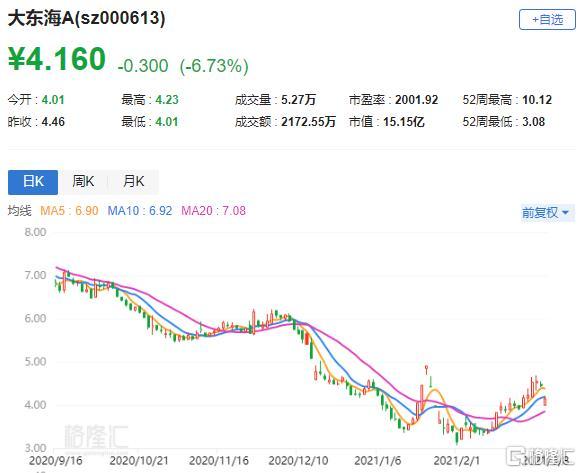Add stock with the +自选 button

click(x=547, y=19)
